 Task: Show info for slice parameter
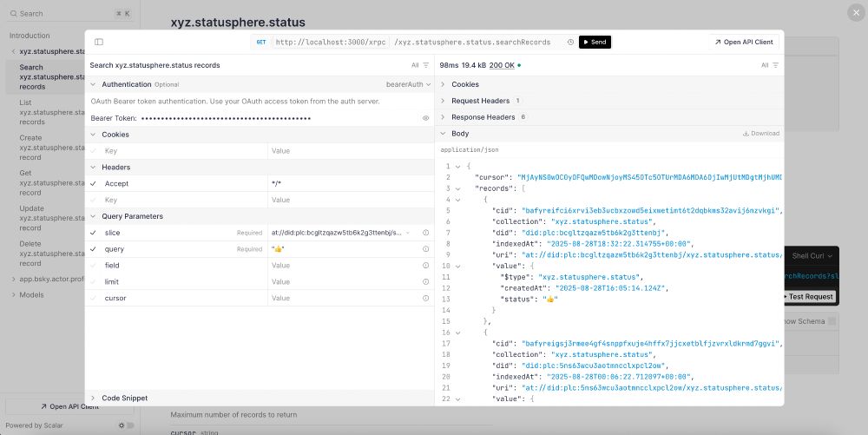[425, 233]
